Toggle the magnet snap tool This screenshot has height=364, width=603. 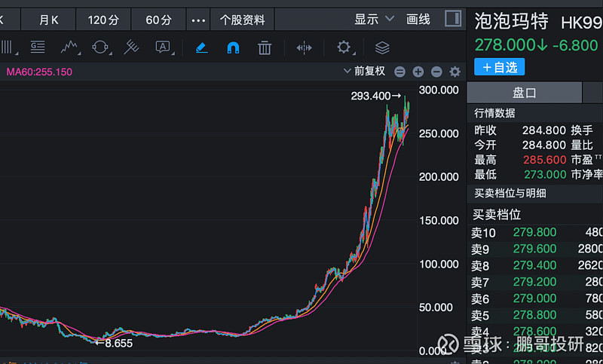(x=233, y=47)
